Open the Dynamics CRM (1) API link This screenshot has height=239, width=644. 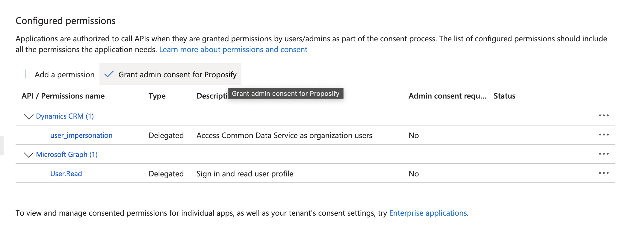[65, 116]
